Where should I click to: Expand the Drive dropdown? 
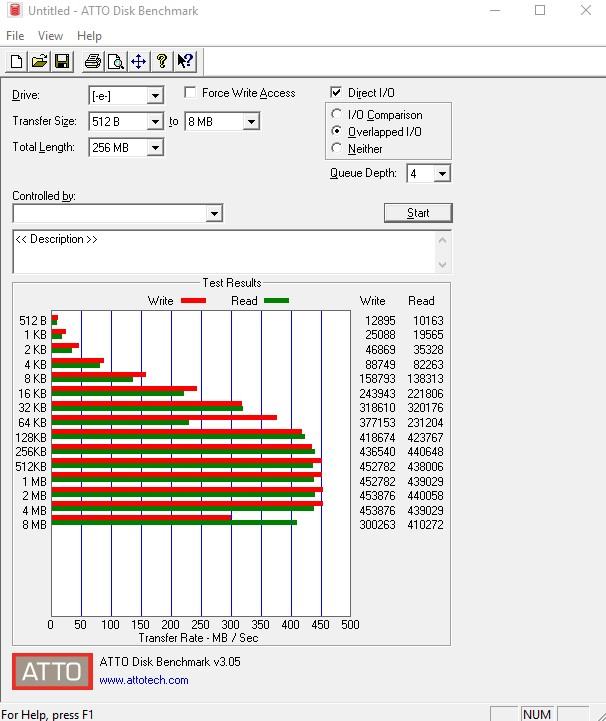click(155, 96)
